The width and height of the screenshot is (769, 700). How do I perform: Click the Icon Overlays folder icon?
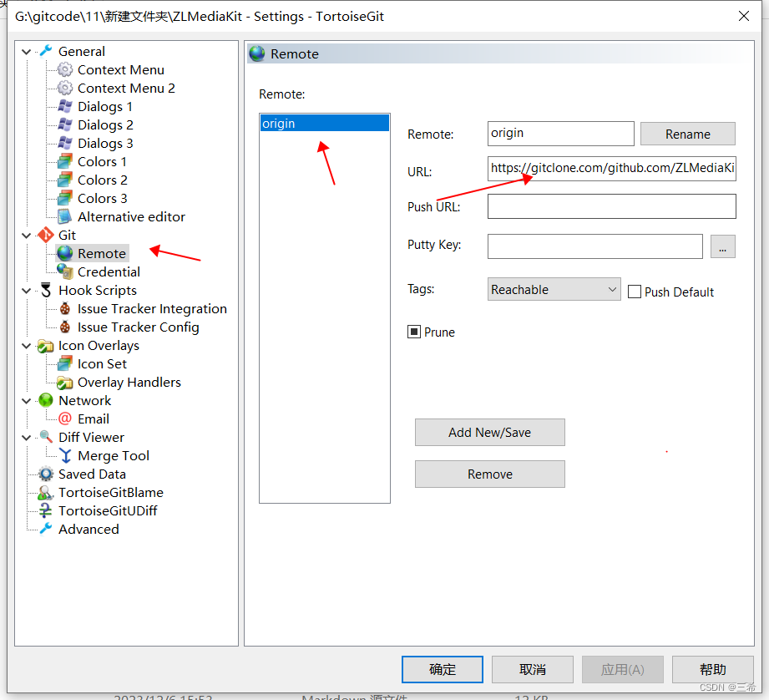[46, 346]
